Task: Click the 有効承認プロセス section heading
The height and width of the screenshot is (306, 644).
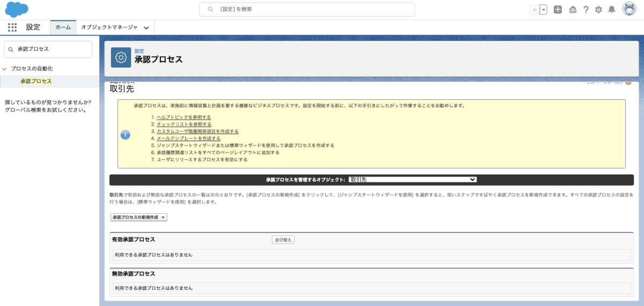Action: coord(134,239)
